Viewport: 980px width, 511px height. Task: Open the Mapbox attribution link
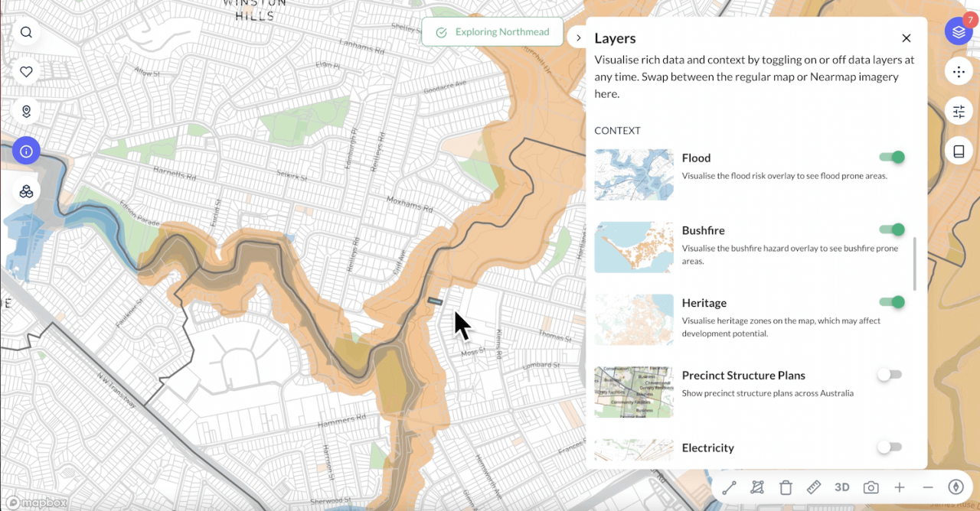point(36,503)
